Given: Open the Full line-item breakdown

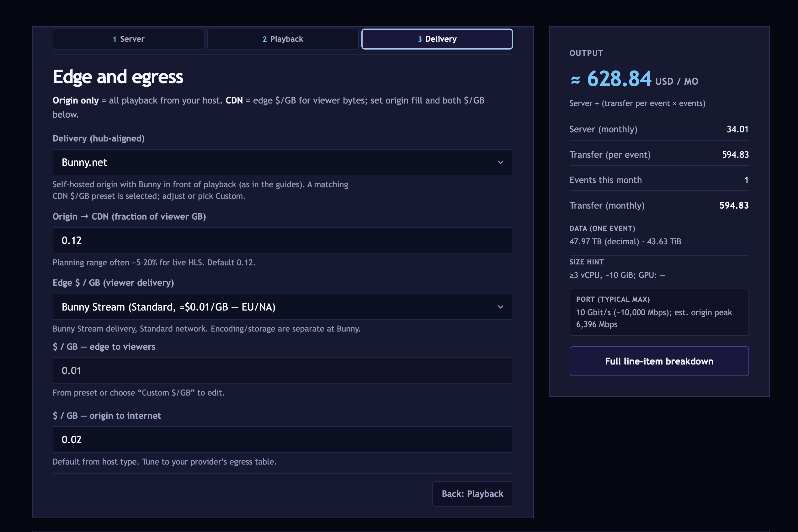Looking at the screenshot, I should (x=659, y=361).
